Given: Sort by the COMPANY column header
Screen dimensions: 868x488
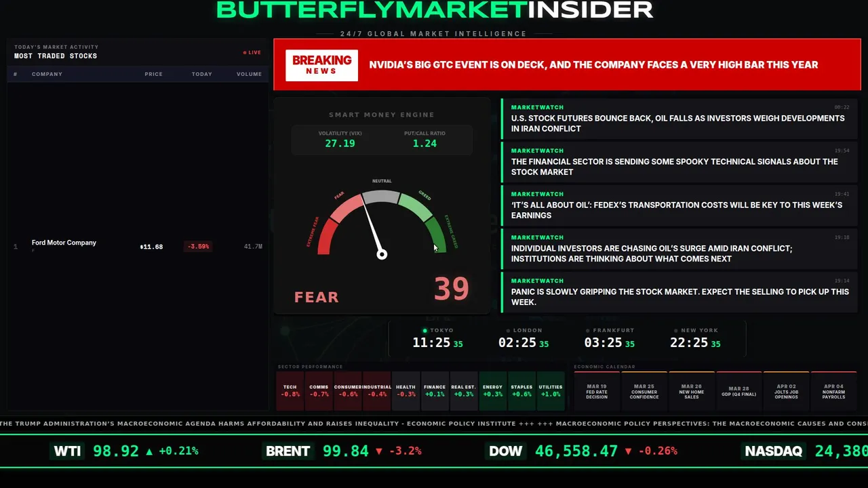Looking at the screenshot, I should 47,74.
